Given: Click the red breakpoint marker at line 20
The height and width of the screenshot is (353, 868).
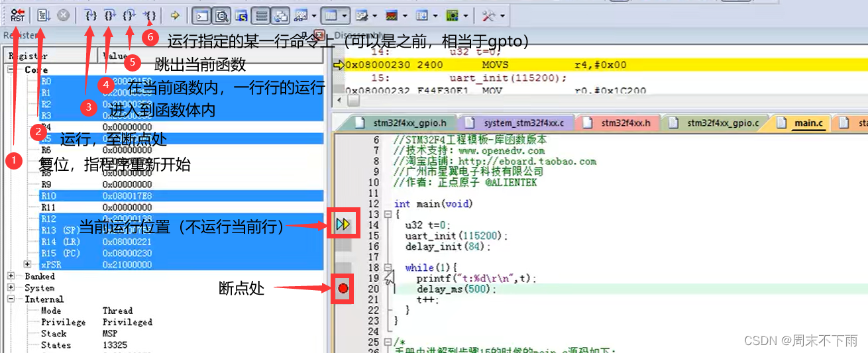Looking at the screenshot, I should [343, 288].
